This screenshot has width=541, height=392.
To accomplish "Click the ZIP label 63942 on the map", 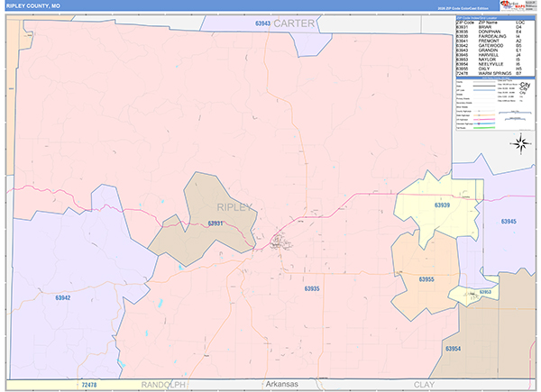I will pos(63,297).
